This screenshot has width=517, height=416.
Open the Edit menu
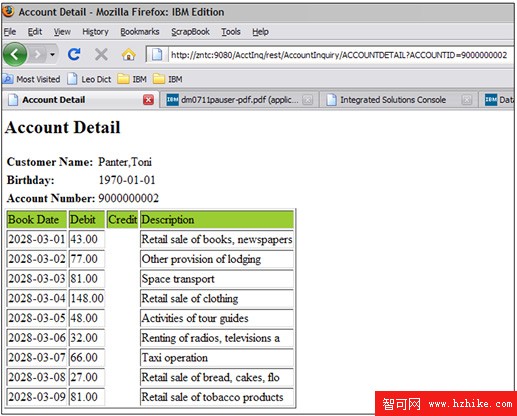coord(35,32)
